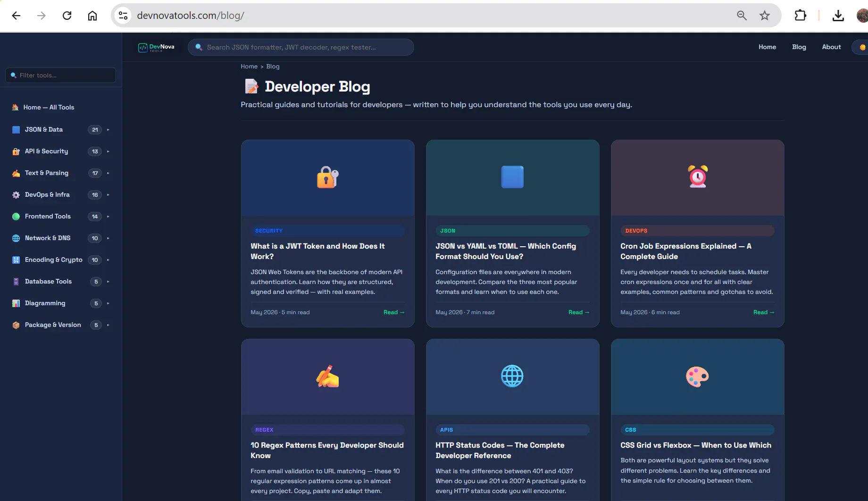Click the API & Security lock icon

pyautogui.click(x=16, y=151)
